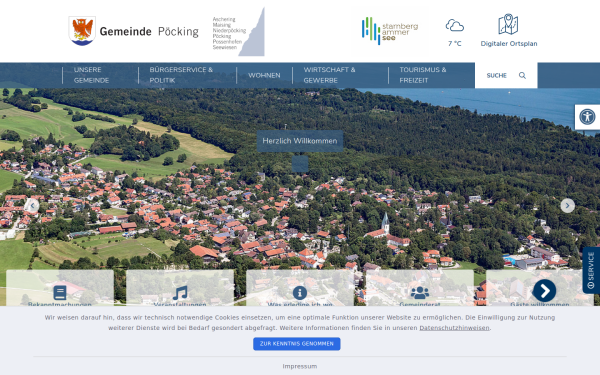This screenshot has width=600, height=375.
Task: Click the info icon tile
Action: pyautogui.click(x=300, y=293)
